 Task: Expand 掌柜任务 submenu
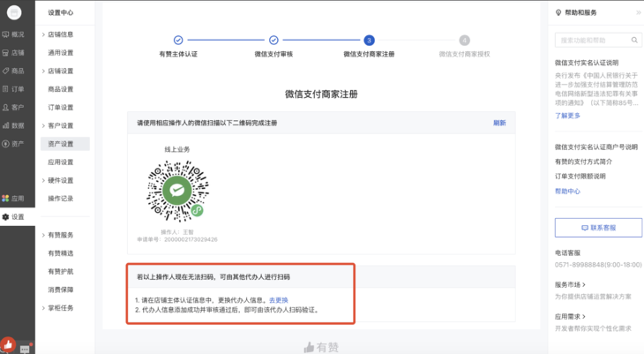[60, 307]
